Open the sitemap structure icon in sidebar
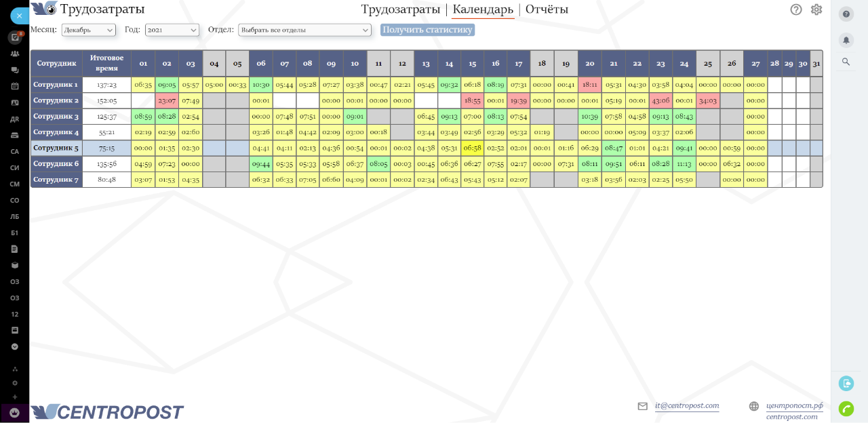Image resolution: width=868 pixels, height=423 pixels. (x=15, y=369)
